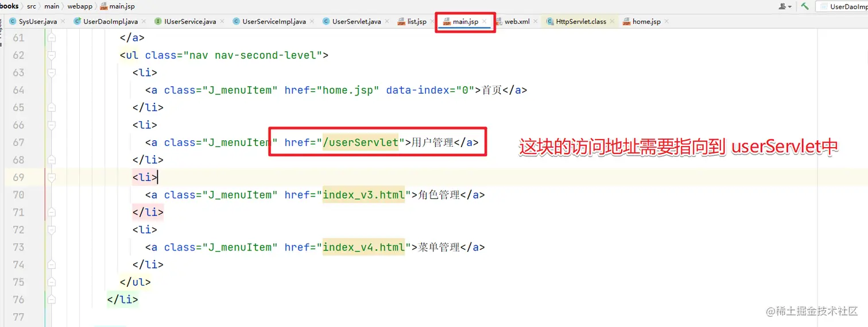Switch to the list.jsp tab

[417, 21]
